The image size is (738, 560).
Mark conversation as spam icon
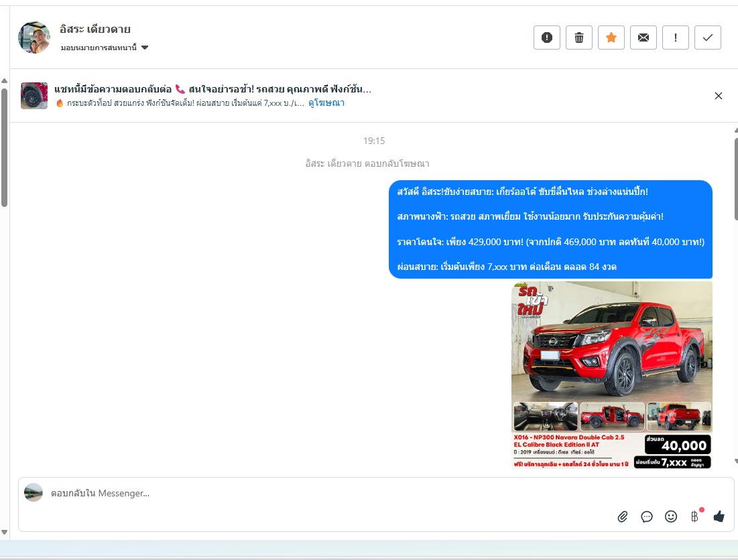[x=547, y=38]
